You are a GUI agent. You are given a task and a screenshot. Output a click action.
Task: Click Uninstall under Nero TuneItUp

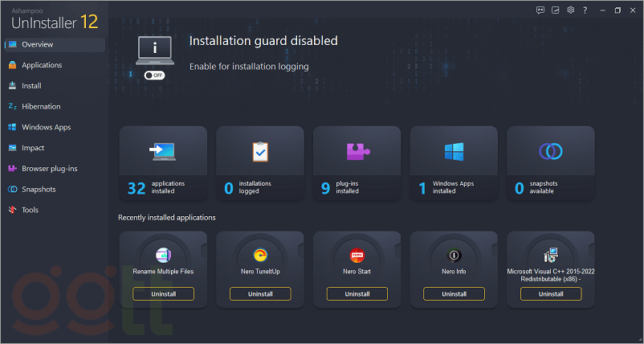click(x=260, y=294)
